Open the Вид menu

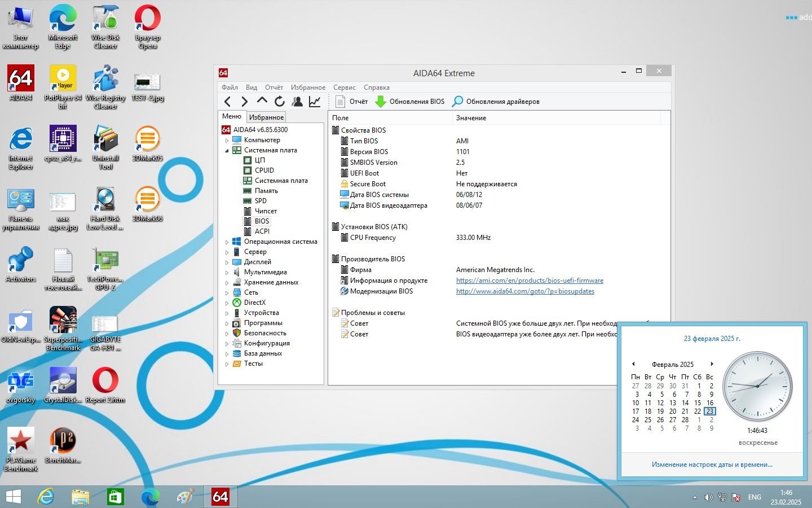(251, 87)
